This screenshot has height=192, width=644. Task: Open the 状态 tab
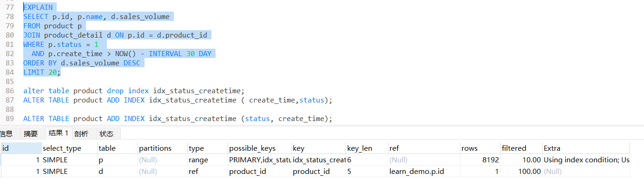tap(106, 134)
